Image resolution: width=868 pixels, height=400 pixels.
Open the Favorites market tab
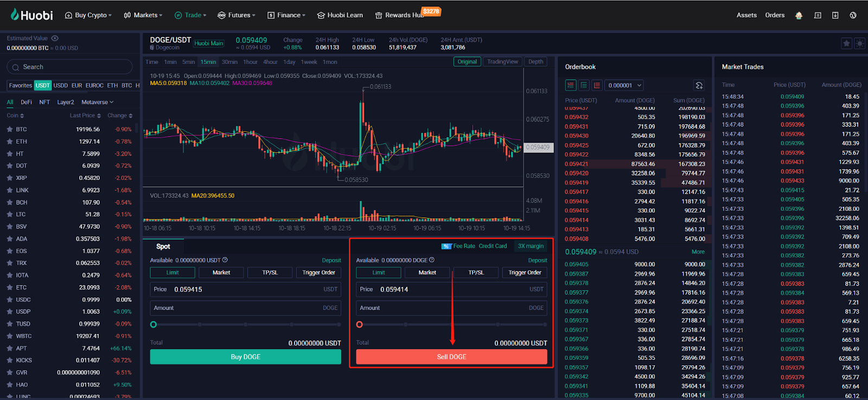coord(21,86)
